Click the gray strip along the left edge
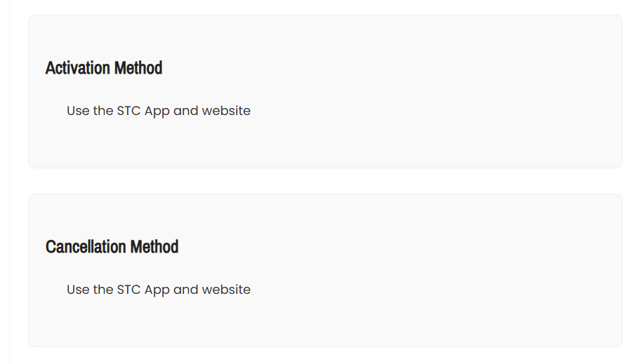Image resolution: width=627 pixels, height=364 pixels. (x=5, y=182)
